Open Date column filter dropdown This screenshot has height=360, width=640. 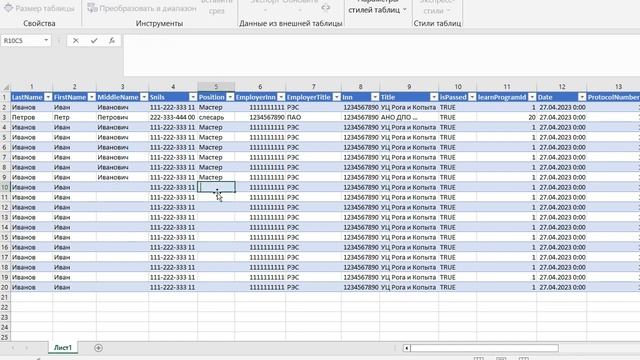pyautogui.click(x=582, y=97)
